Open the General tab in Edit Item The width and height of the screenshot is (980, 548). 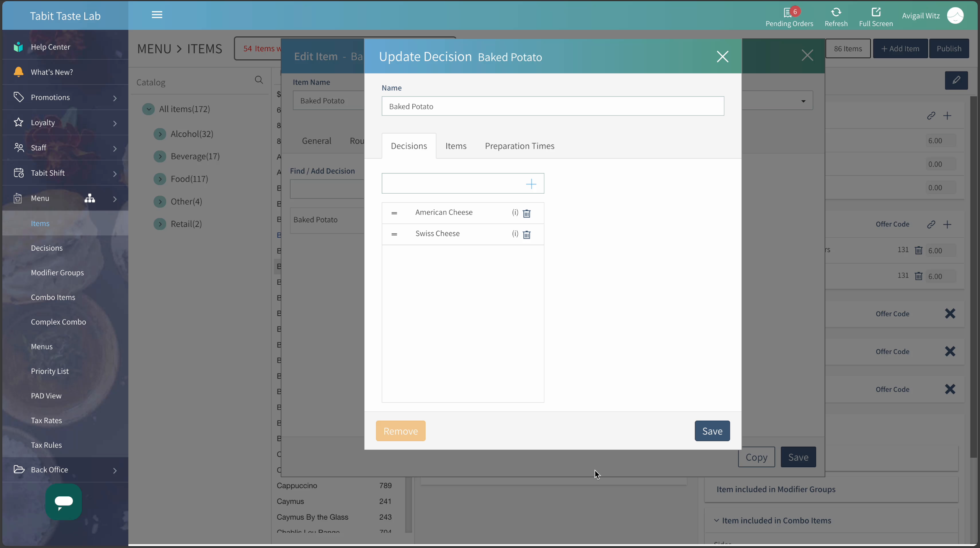point(317,141)
